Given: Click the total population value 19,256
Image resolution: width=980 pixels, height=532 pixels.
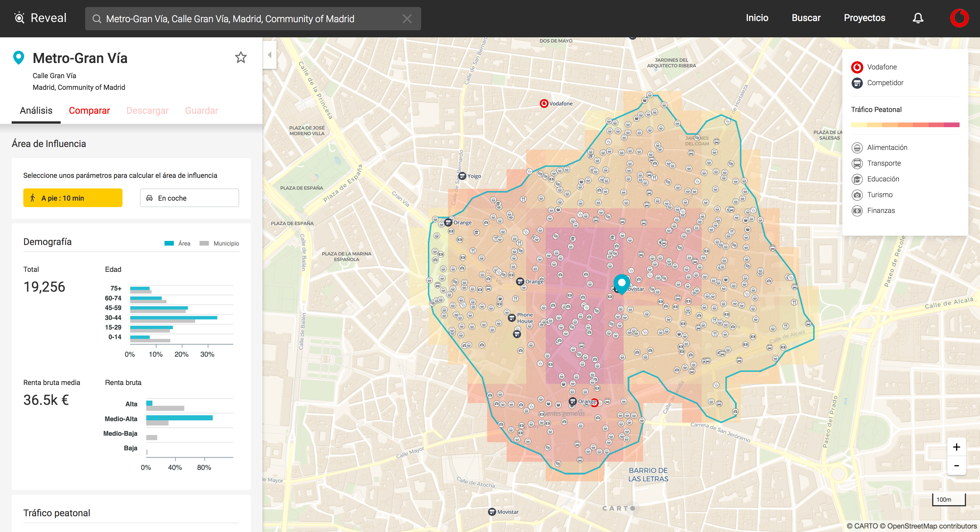Looking at the screenshot, I should tap(44, 287).
